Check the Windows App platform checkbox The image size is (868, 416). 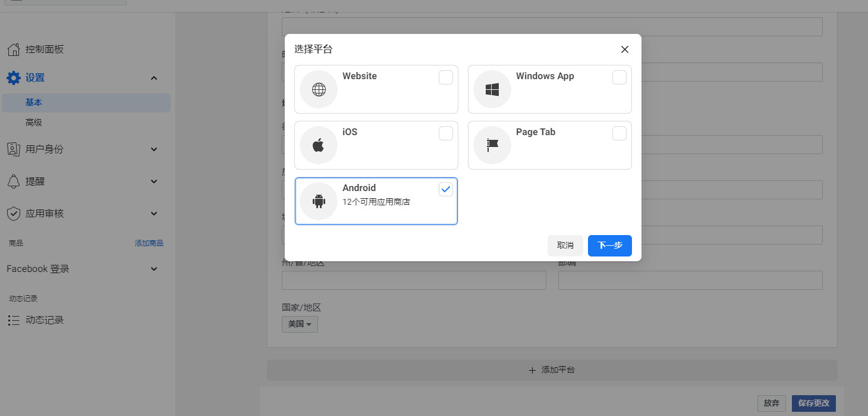coord(619,77)
